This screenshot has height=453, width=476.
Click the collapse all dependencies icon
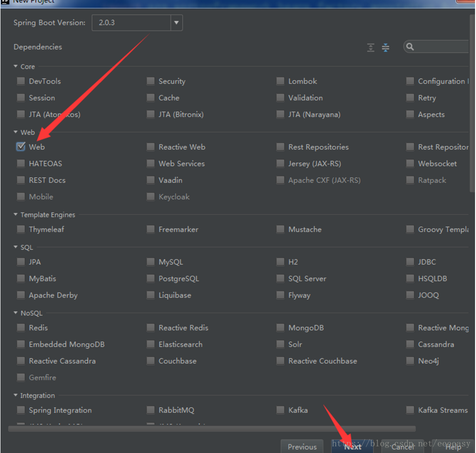click(386, 47)
